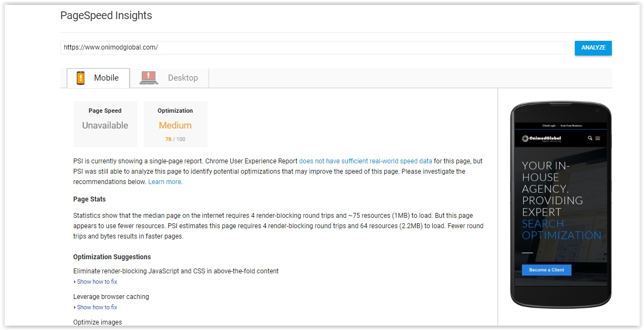Click the OnimodGlobal logo in phone preview
This screenshot has height=330, width=644.
pyautogui.click(x=541, y=138)
